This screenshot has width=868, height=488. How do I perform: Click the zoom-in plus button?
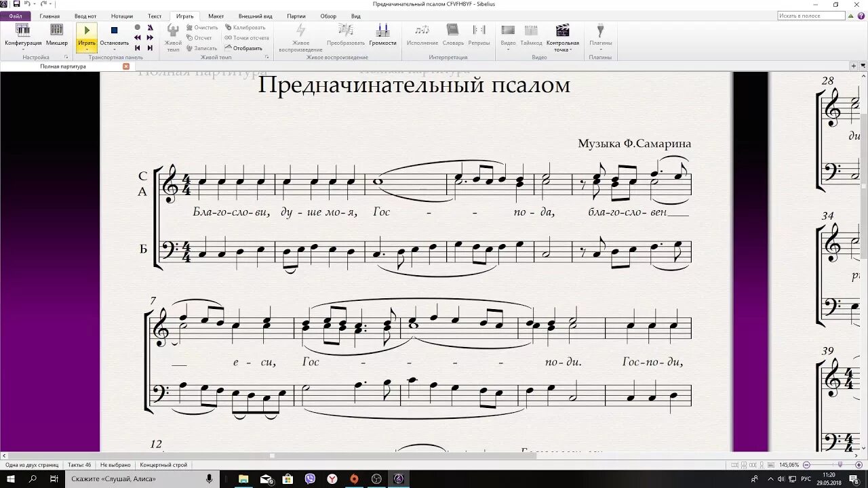pos(859,465)
